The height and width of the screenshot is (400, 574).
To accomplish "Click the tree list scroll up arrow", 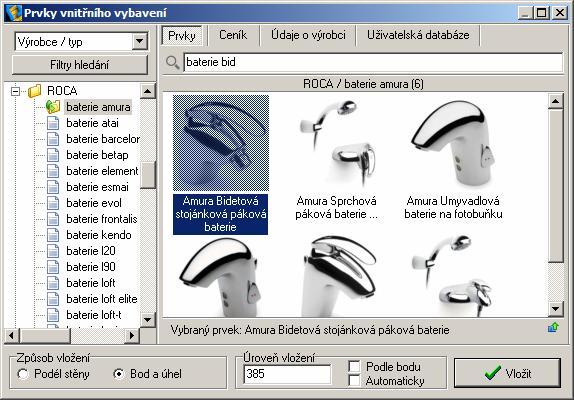I will click(x=148, y=91).
